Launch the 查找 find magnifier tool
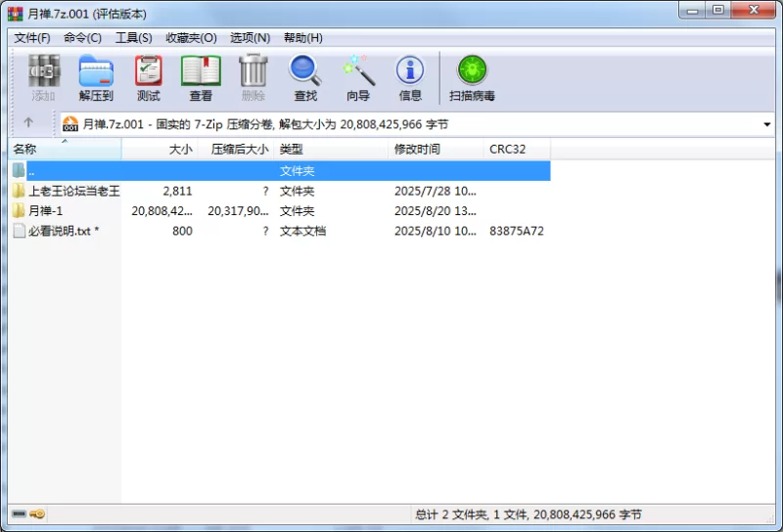 [x=305, y=78]
